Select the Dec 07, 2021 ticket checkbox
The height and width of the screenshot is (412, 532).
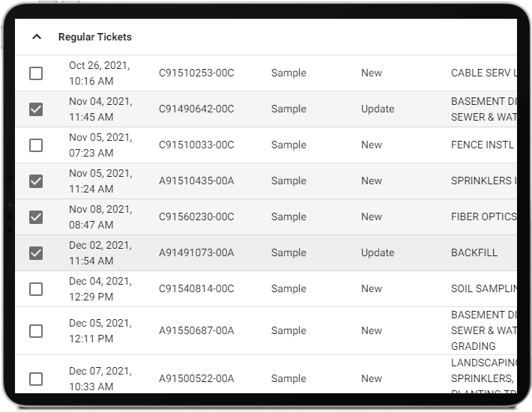tap(36, 378)
